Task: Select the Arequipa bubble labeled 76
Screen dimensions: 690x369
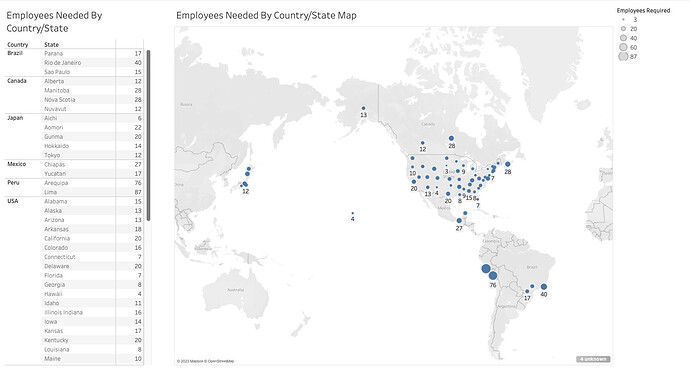Action: (493, 276)
